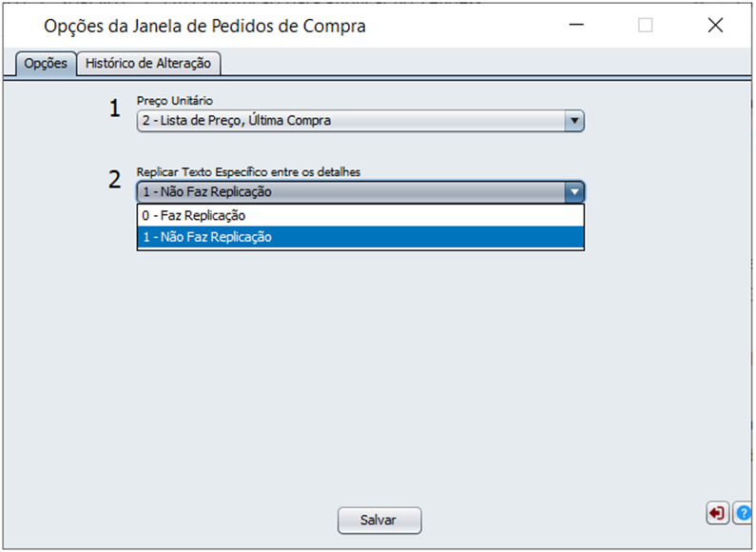Switch to Histórico de Alteração tab
Viewport: 756px width, 552px height.
coord(148,63)
